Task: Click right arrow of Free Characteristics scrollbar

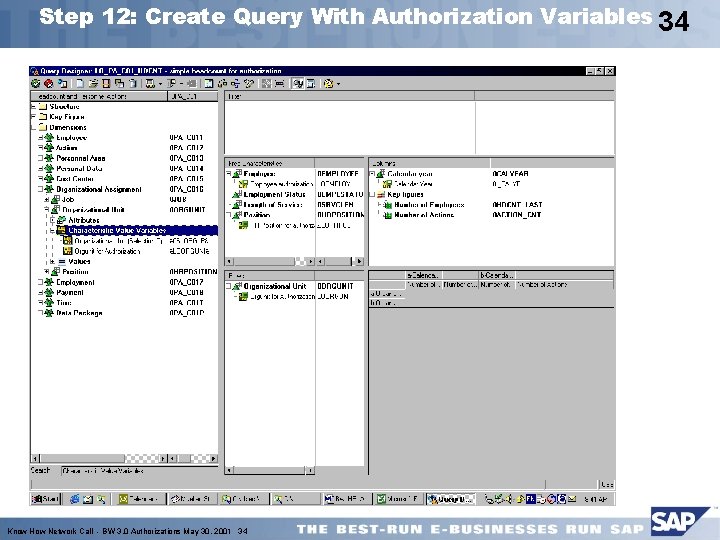Action: (311, 261)
